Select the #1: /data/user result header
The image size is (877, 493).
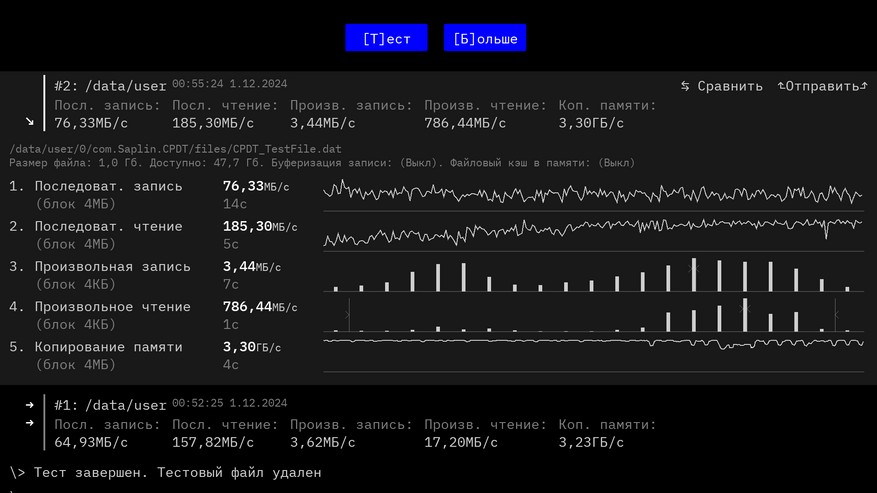tap(110, 405)
